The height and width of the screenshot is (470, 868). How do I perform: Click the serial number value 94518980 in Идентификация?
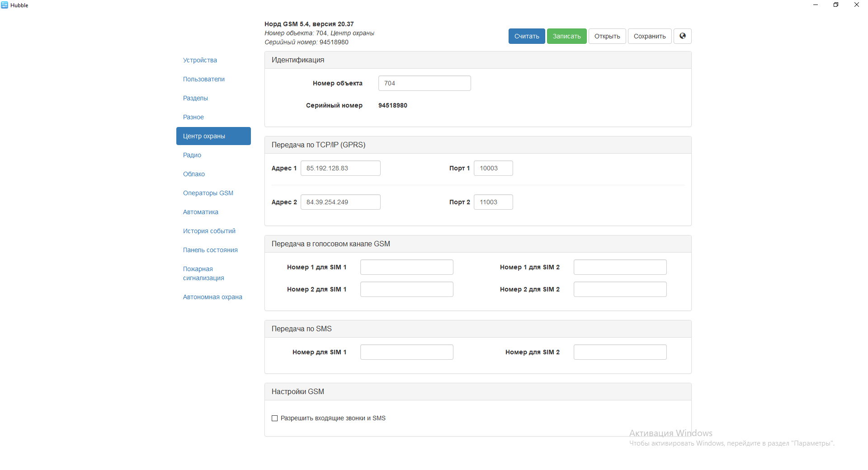click(393, 105)
